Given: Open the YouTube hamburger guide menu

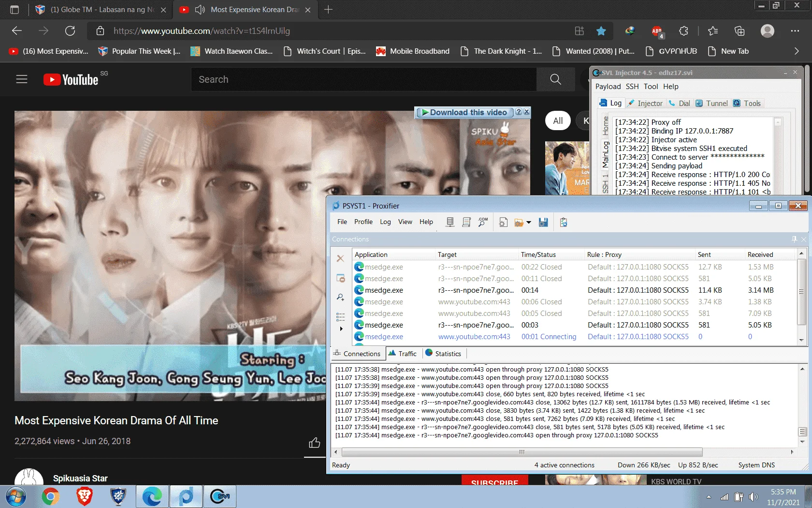Looking at the screenshot, I should point(22,79).
